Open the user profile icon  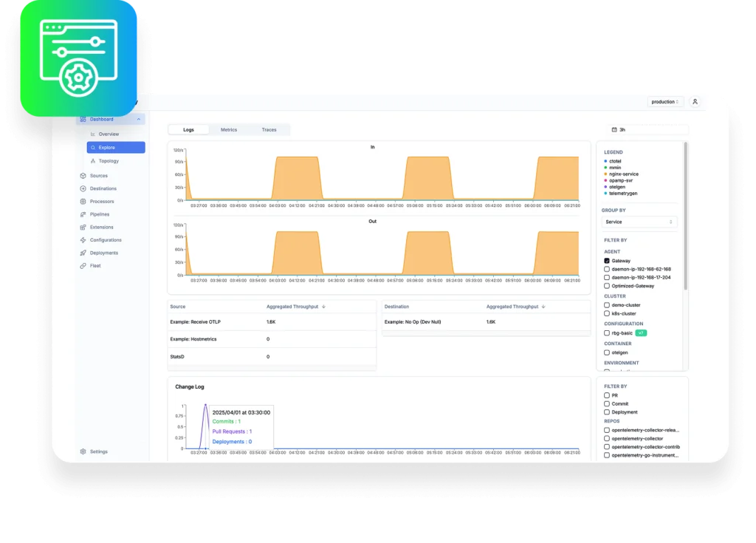[x=695, y=102]
